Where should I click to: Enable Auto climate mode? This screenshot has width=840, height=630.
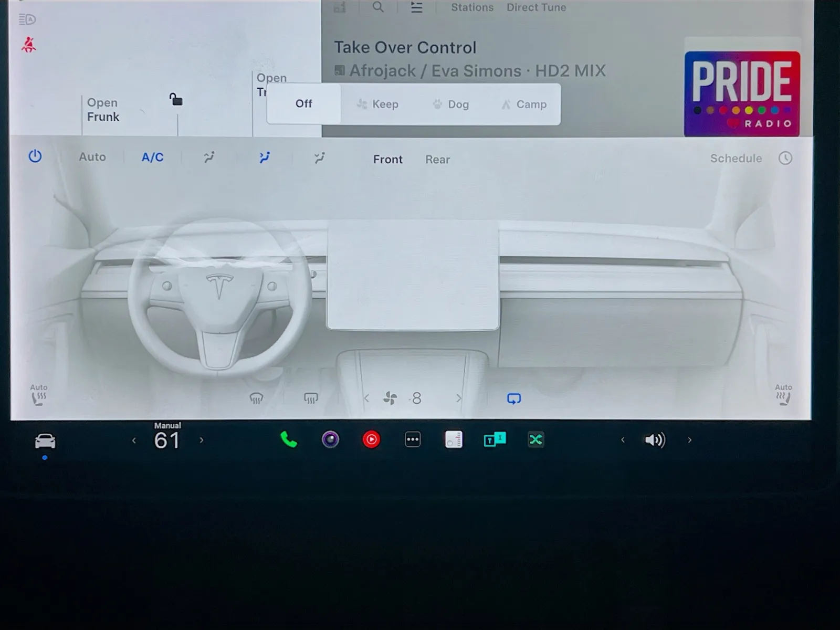[92, 157]
